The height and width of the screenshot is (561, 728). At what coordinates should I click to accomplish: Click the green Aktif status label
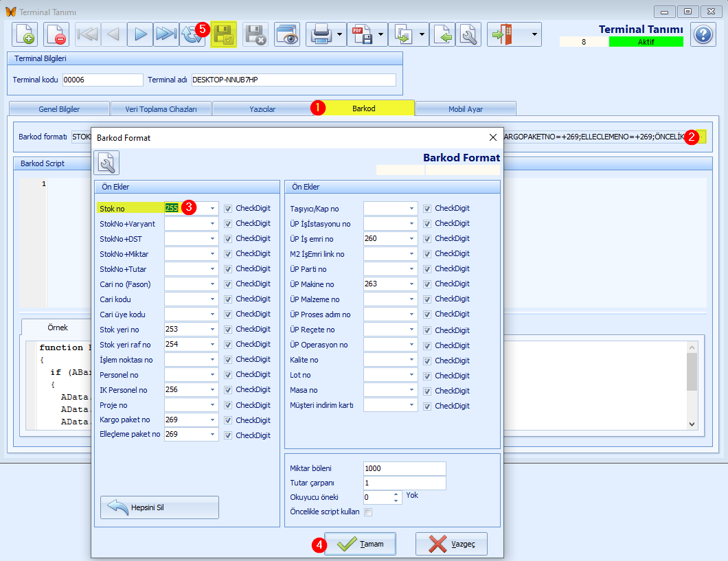click(x=646, y=42)
